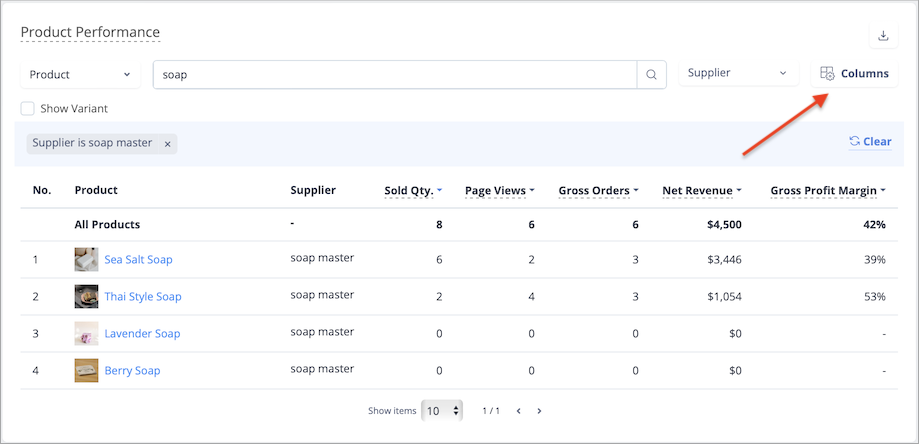Screen dimensions: 919x444
Task: Click the All Products summary row label
Action: click(107, 224)
